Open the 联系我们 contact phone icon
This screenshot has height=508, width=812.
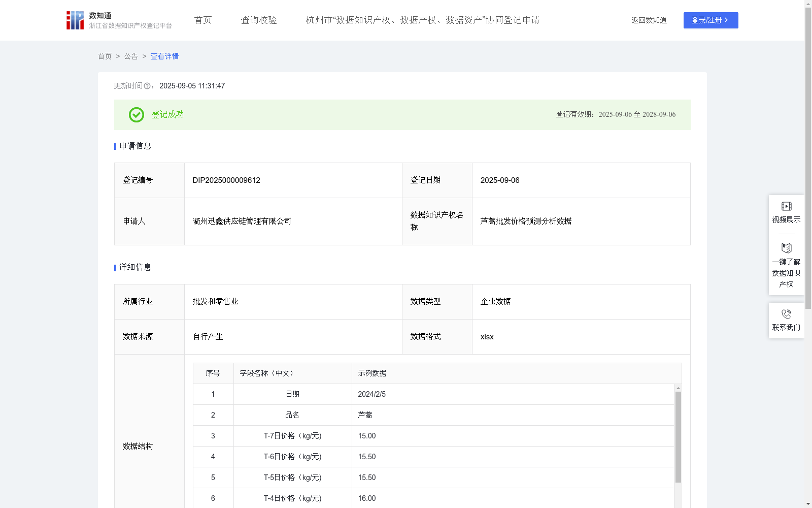[786, 313]
